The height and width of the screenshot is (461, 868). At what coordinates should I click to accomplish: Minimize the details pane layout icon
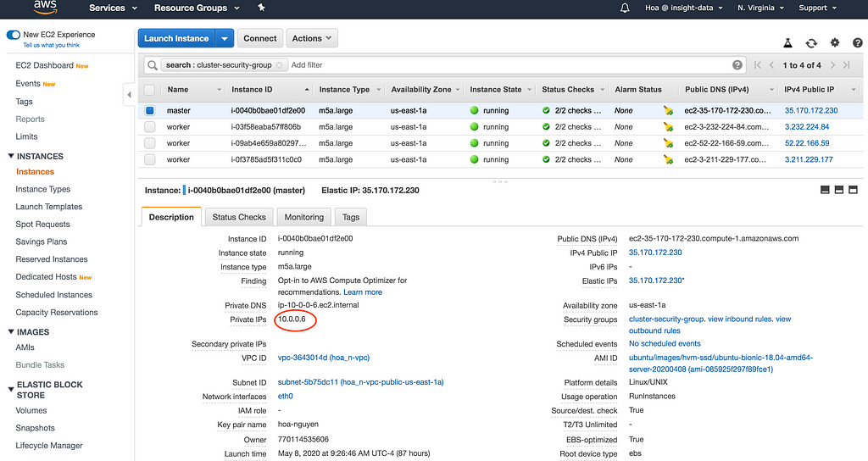pos(825,190)
